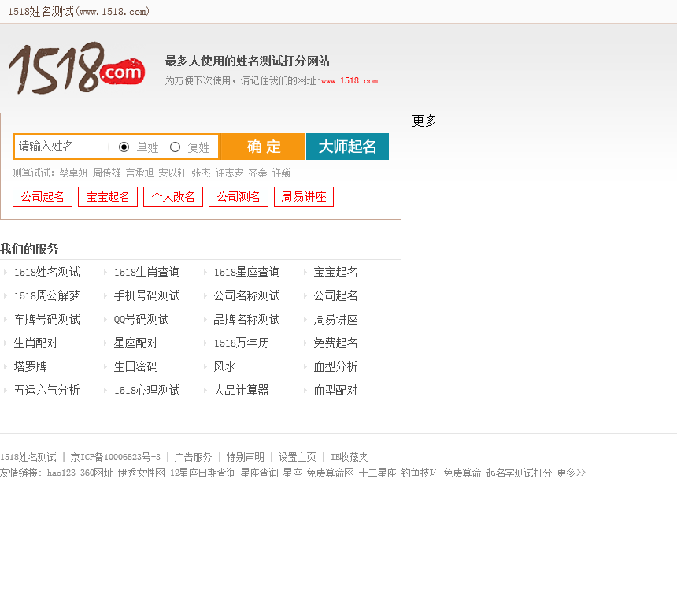Screen dimensions: 677x616
Task: Try the sample name 许巍
Action: tap(282, 173)
